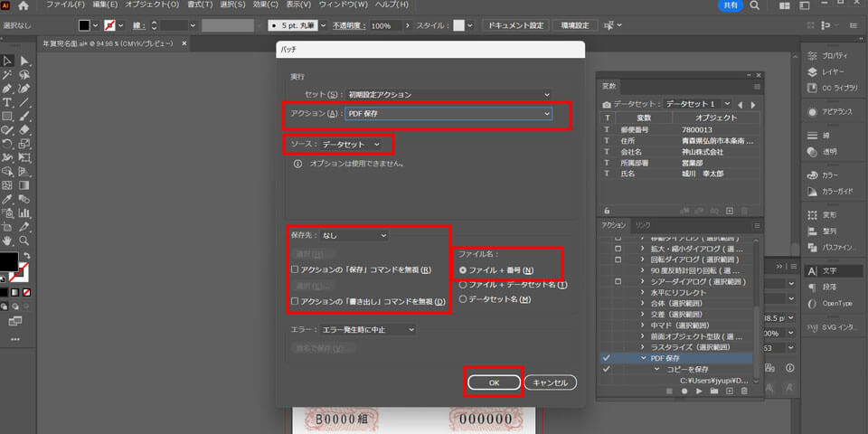Select 'File + Data Set Name' radio option
The image size is (868, 434).
(x=464, y=284)
